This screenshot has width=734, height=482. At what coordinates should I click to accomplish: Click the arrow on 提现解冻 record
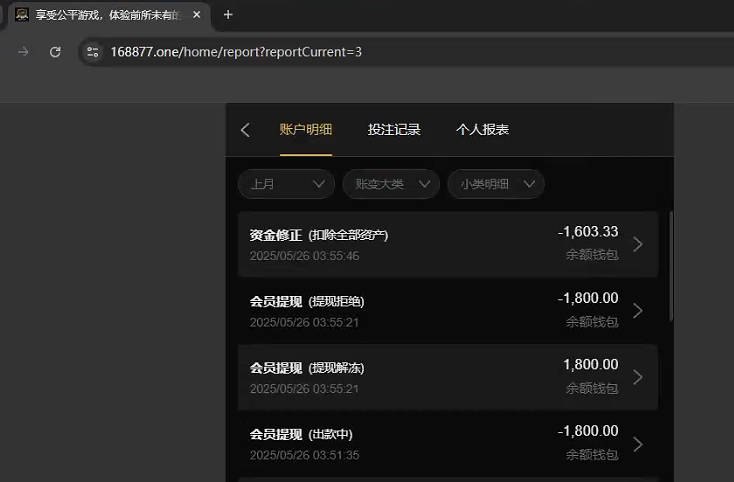click(638, 377)
